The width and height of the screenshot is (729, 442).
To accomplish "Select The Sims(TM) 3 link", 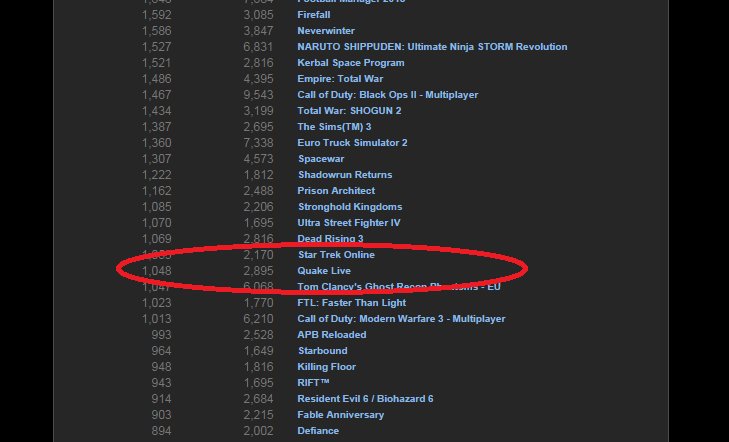I will (334, 127).
